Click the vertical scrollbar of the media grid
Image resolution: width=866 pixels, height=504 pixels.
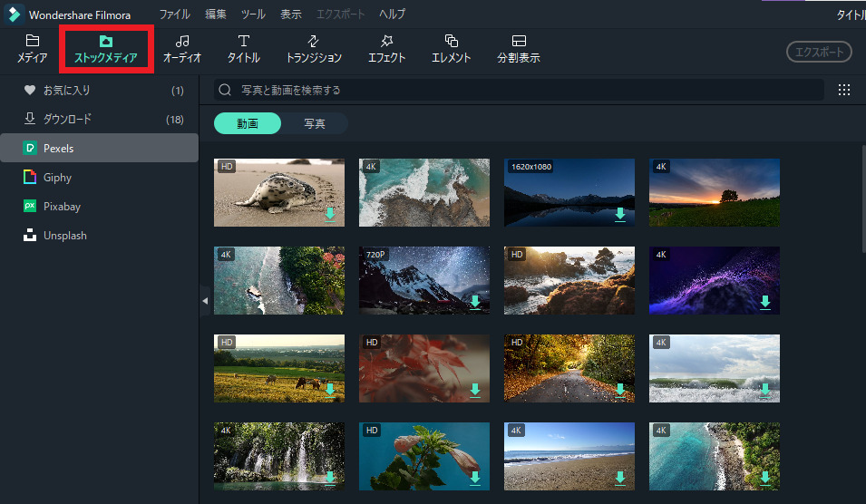pos(863,199)
